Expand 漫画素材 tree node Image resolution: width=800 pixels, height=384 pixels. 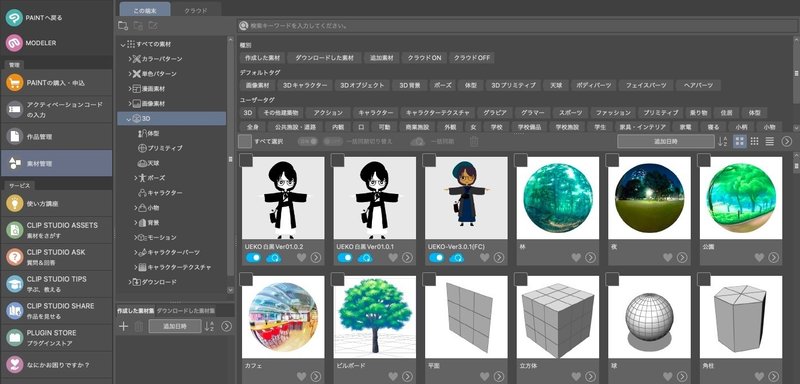click(x=130, y=89)
